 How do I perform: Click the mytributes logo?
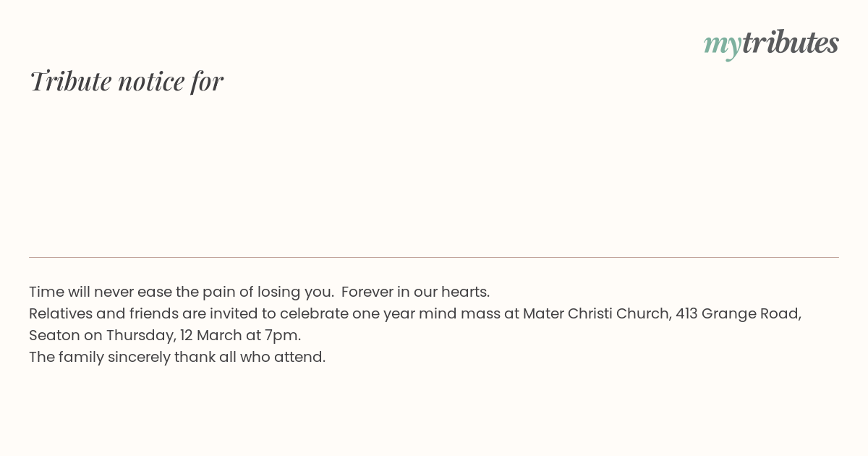coord(771,43)
